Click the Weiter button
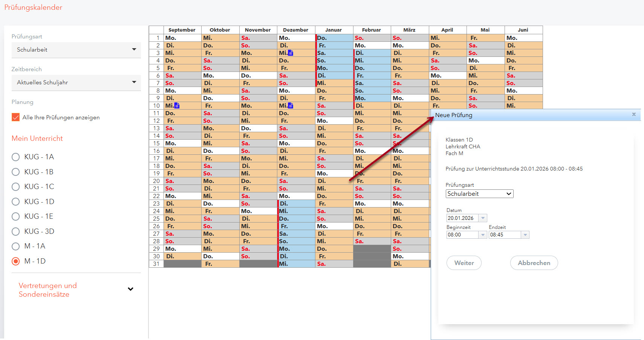 click(464, 263)
